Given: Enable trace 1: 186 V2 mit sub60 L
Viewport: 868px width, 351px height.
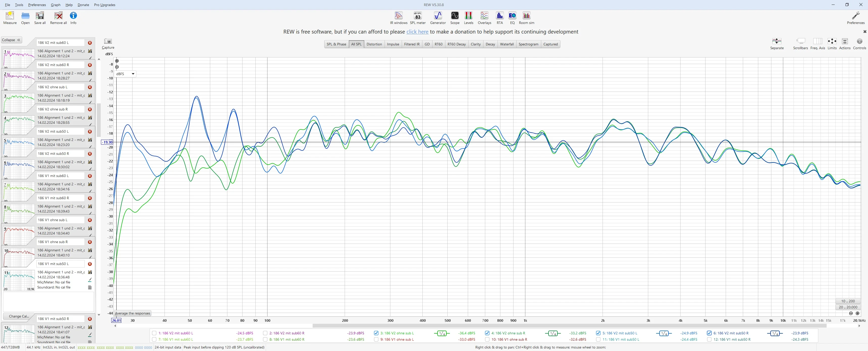Looking at the screenshot, I should [x=154, y=333].
